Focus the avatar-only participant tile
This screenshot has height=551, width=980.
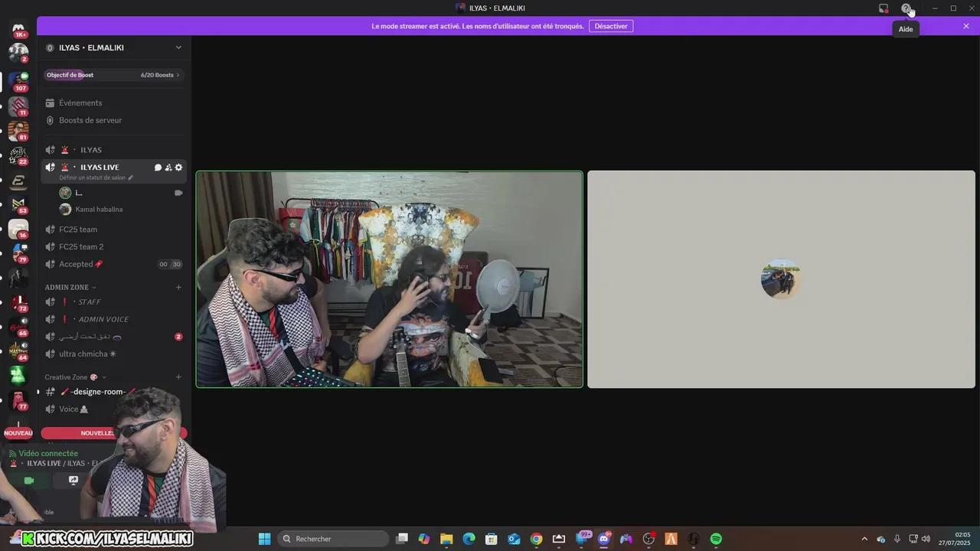pyautogui.click(x=781, y=279)
